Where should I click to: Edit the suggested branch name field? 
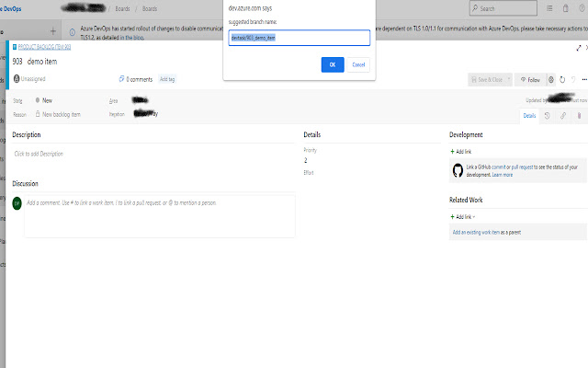(x=299, y=38)
